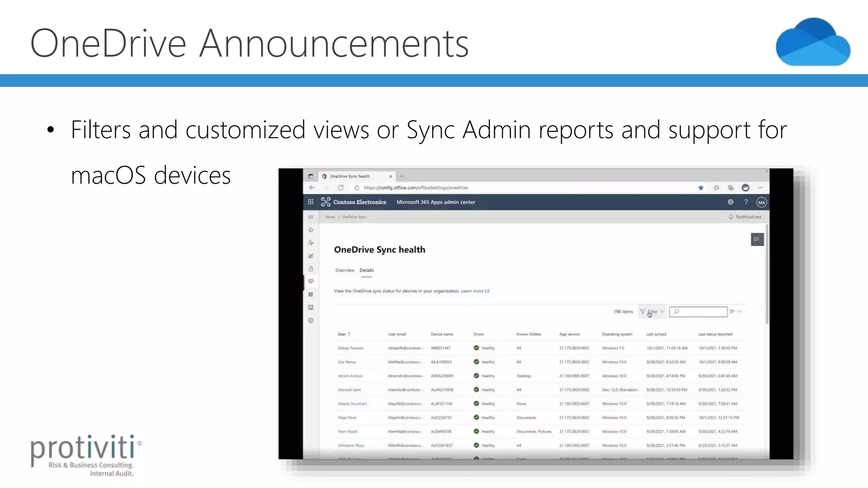This screenshot has width=868, height=488.
Task: Open user Alfonsino Rizzo
Action: tap(351, 446)
